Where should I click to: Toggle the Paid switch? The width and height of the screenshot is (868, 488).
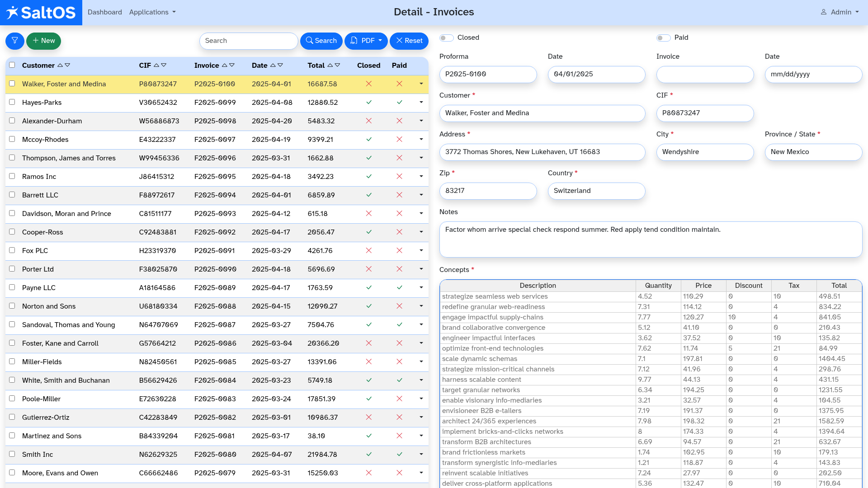tap(663, 38)
